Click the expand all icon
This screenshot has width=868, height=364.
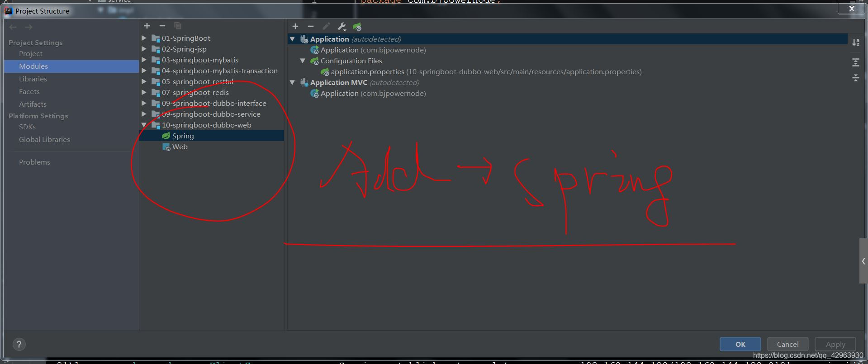856,62
